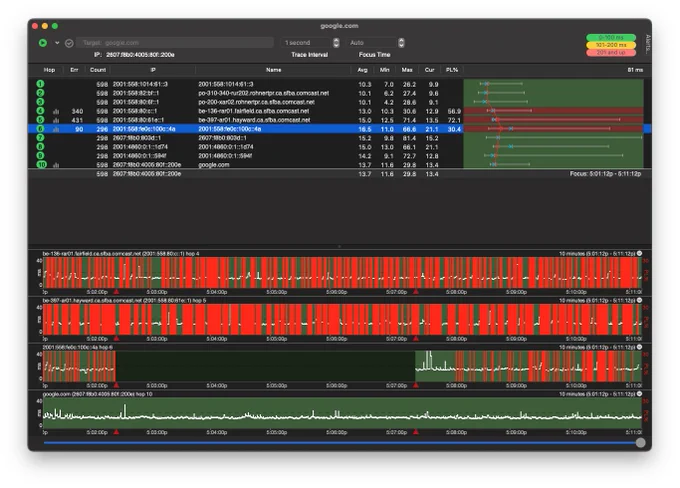Select hop 10 green circle icon
The width and height of the screenshot is (680, 488).
pyautogui.click(x=41, y=165)
